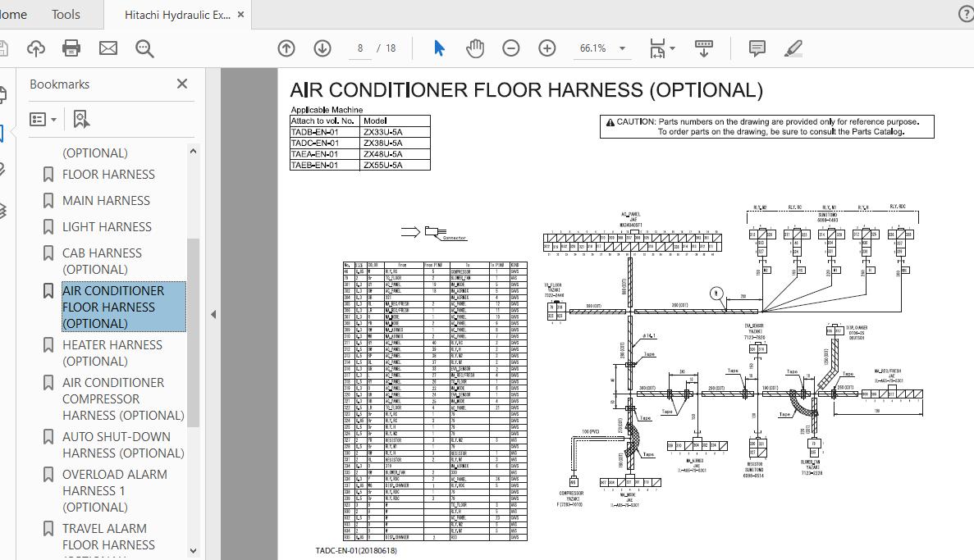Activate the selection arrow tool
Screen dimensions: 974x560
pos(439,48)
